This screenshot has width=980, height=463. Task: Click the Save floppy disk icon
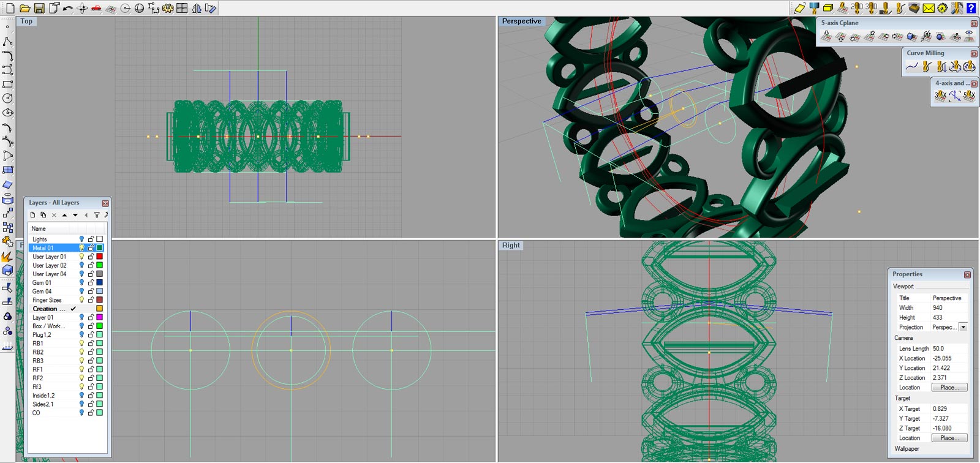(39, 8)
